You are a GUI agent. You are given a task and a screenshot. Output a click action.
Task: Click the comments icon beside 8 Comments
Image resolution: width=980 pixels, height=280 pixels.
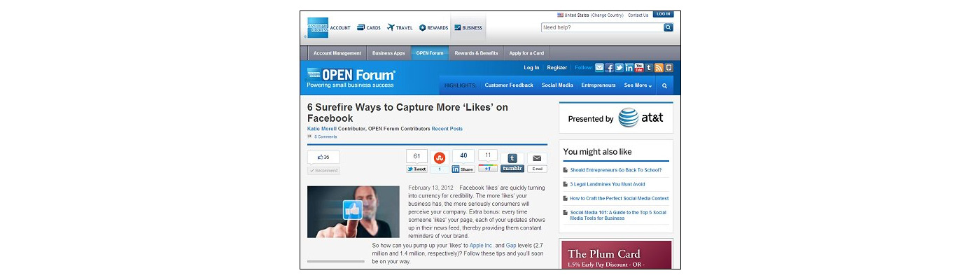click(x=309, y=136)
